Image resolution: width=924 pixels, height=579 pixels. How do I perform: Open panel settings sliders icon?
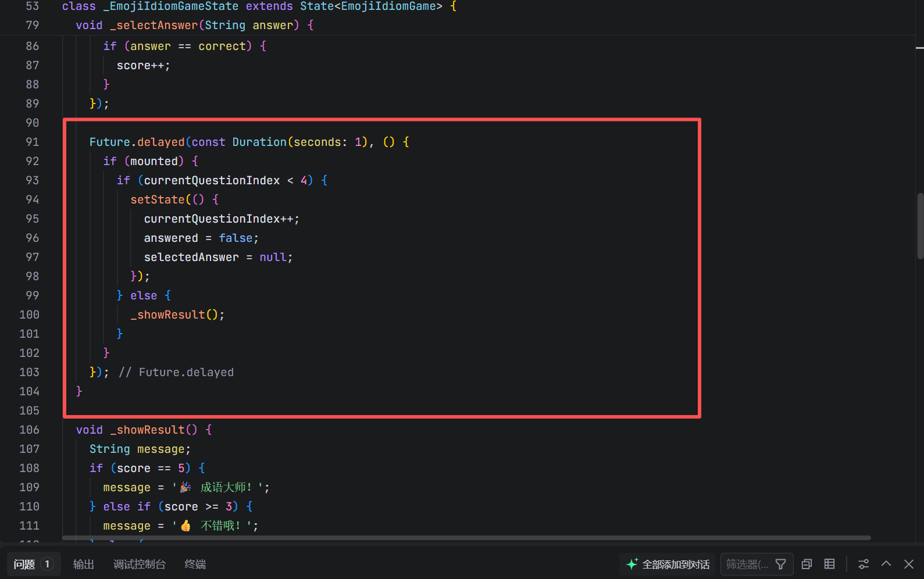(x=864, y=564)
